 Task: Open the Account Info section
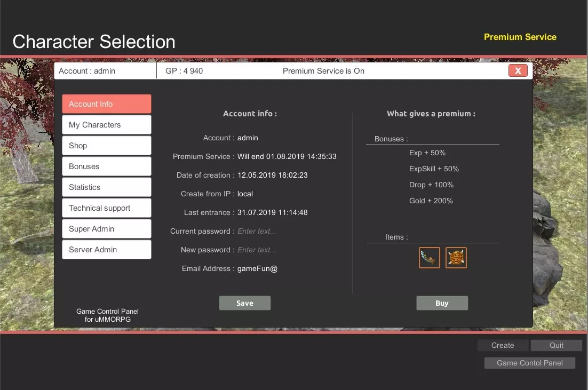106,104
